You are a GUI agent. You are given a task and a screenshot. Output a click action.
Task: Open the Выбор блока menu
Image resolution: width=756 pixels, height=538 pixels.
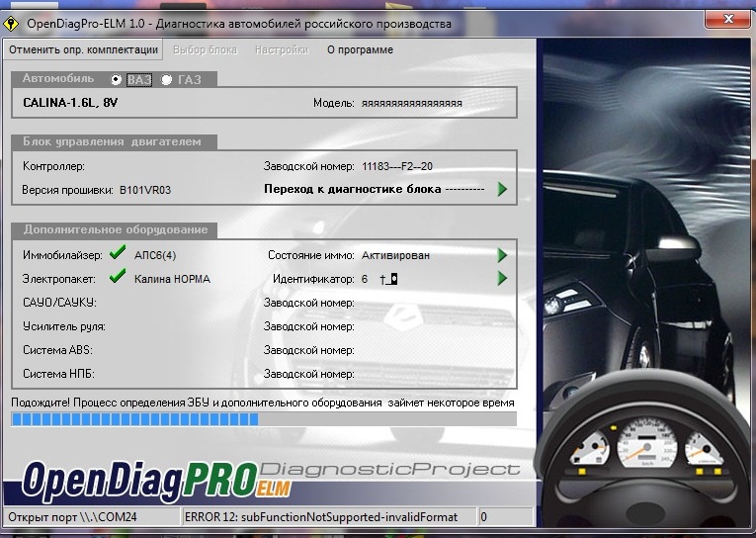tap(205, 49)
